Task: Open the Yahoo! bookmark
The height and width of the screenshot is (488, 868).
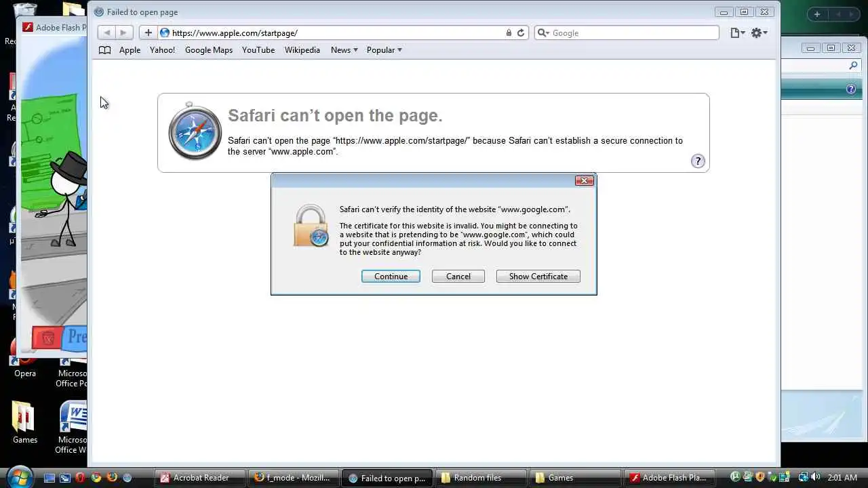Action: coord(162,50)
